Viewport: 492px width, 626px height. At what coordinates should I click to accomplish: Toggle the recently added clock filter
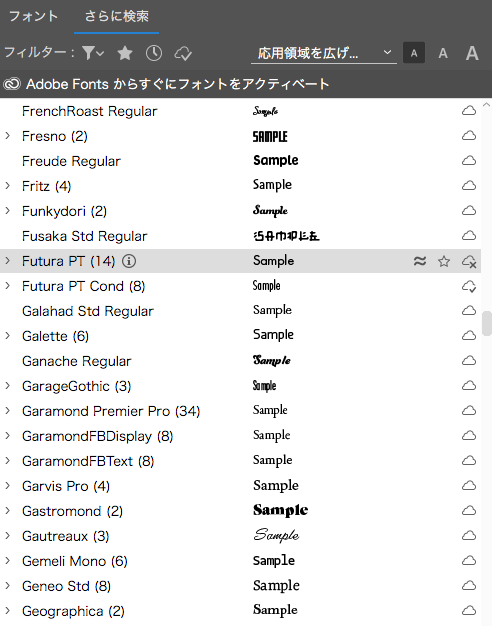(x=154, y=53)
